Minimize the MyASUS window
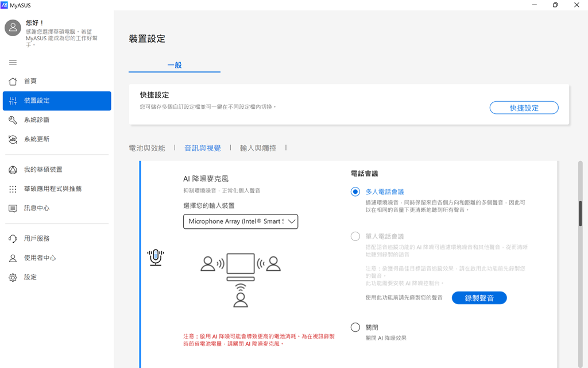588x368 pixels. click(x=535, y=5)
